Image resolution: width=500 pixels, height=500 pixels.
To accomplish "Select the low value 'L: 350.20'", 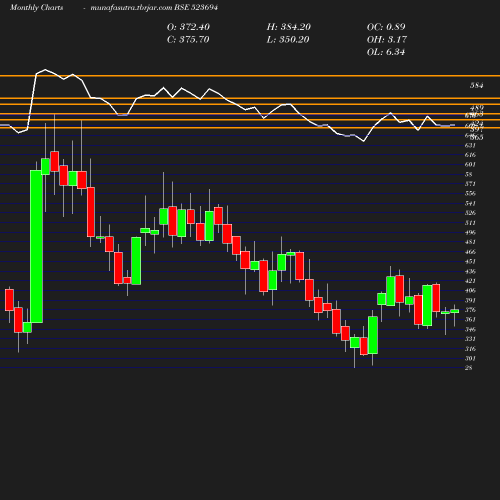I will click(x=288, y=40).
